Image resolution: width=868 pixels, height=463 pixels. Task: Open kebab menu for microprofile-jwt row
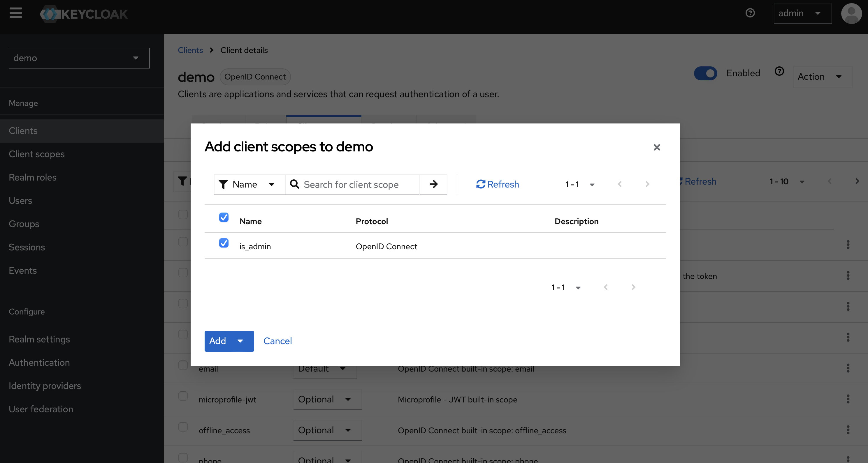[848, 399]
